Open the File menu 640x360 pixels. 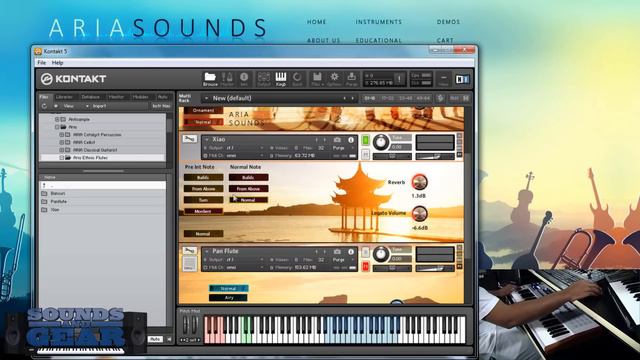(x=42, y=63)
